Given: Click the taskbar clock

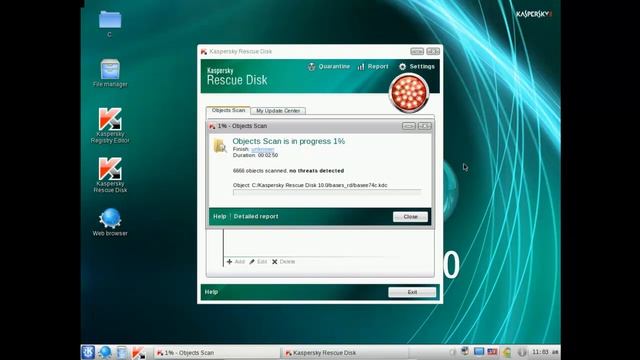Looking at the screenshot, I should click(545, 352).
